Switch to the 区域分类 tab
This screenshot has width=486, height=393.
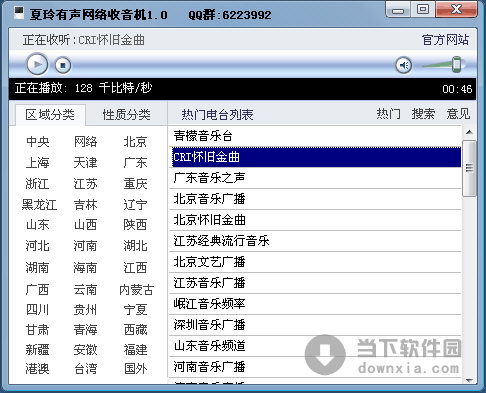click(50, 115)
